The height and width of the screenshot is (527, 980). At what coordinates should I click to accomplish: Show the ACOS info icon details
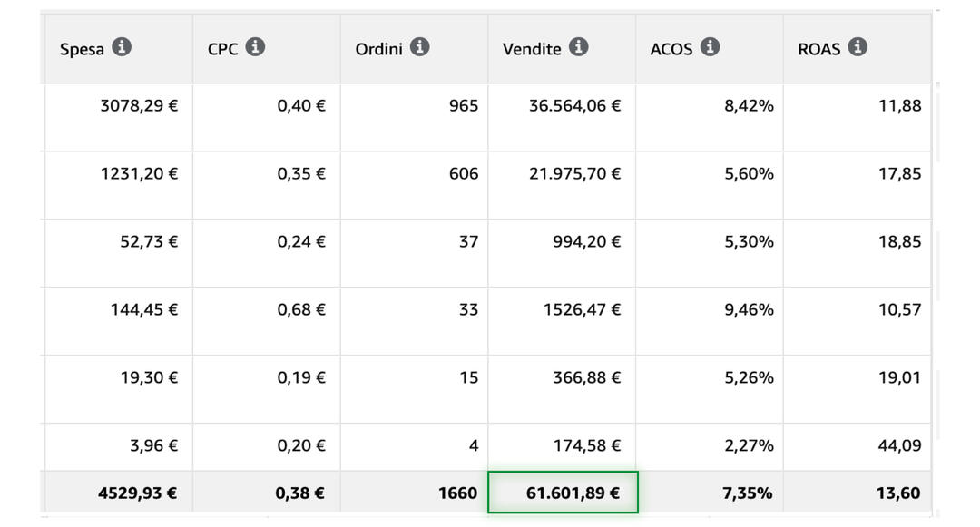710,47
